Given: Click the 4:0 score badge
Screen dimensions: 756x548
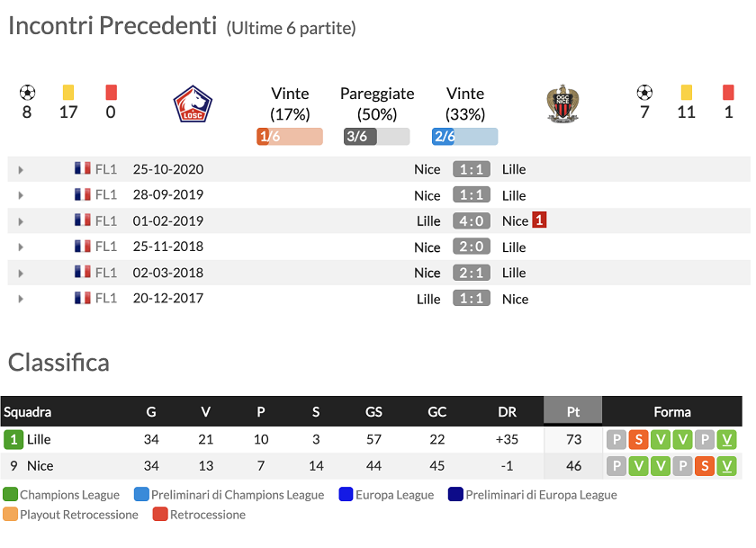Looking at the screenshot, I should (x=472, y=220).
